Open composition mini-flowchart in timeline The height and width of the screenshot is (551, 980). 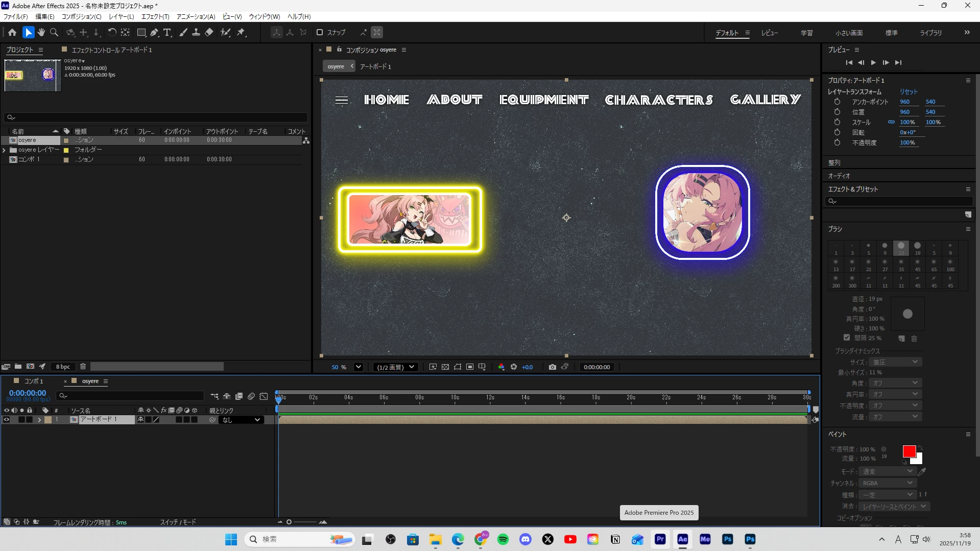pyautogui.click(x=214, y=396)
